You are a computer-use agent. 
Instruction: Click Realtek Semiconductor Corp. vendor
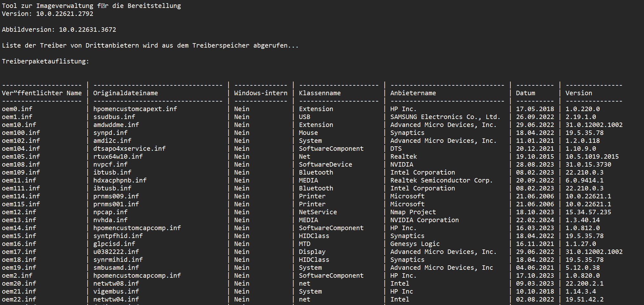point(441,180)
